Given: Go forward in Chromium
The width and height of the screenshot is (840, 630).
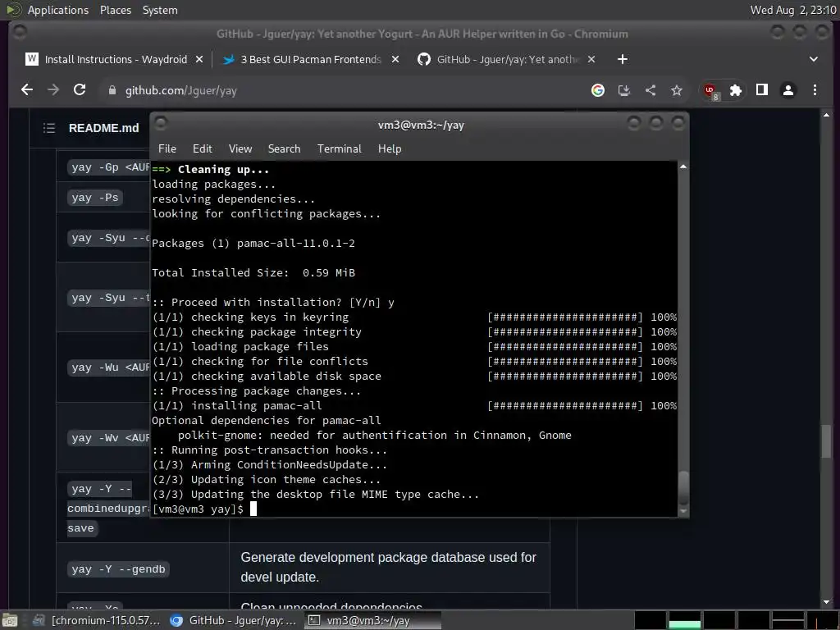Looking at the screenshot, I should click(x=53, y=90).
